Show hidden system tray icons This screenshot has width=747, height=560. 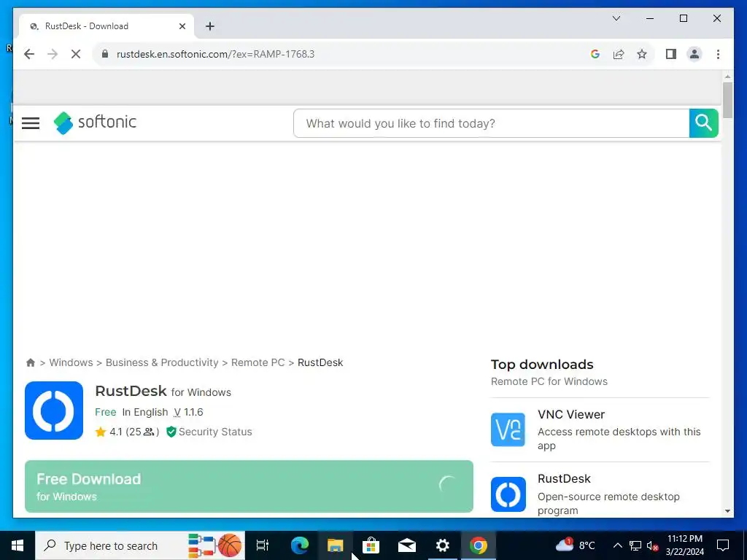[x=617, y=545]
